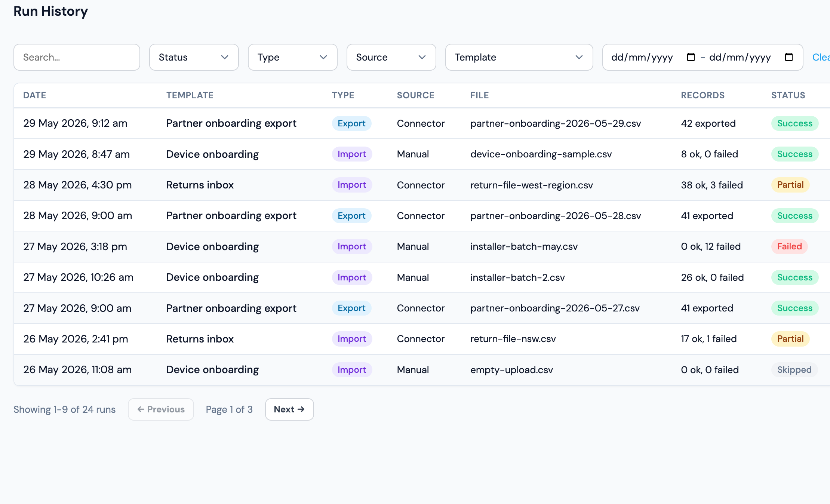Image resolution: width=830 pixels, height=504 pixels.
Task: Click the start date dd/mm/yyyy field
Action: (642, 57)
